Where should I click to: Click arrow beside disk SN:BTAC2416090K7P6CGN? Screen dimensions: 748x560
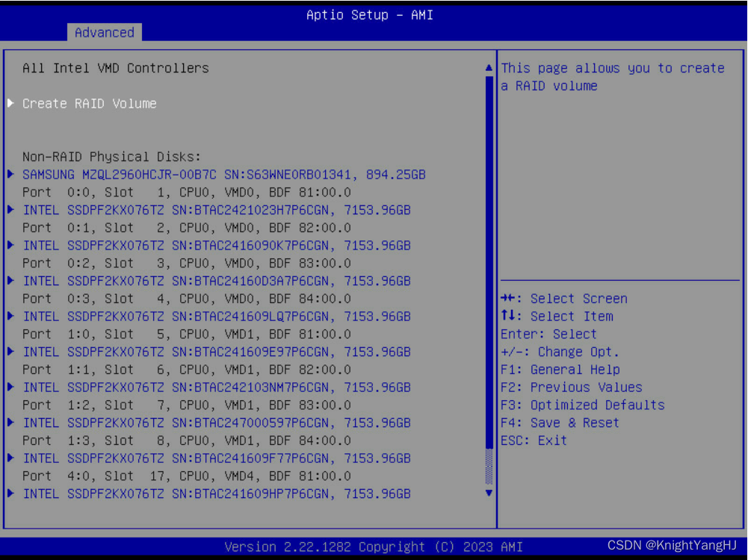pos(10,245)
